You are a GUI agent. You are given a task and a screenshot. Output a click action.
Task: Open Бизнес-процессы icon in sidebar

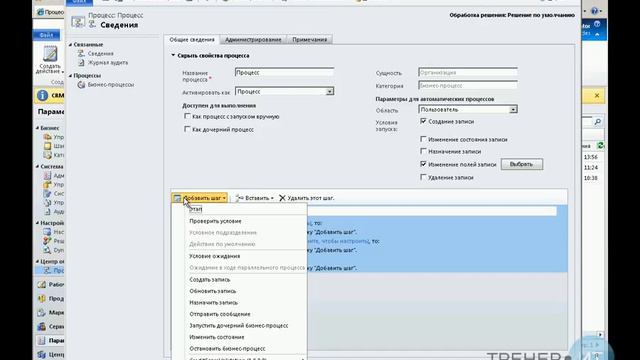click(x=81, y=85)
